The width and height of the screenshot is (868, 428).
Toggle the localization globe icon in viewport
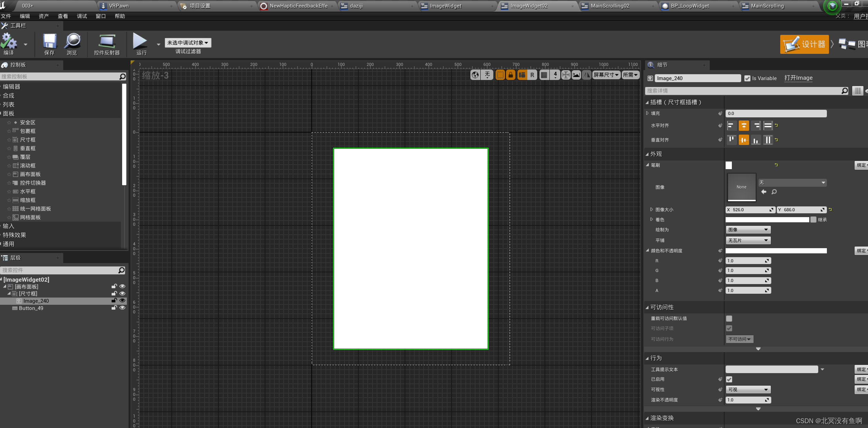click(x=475, y=75)
